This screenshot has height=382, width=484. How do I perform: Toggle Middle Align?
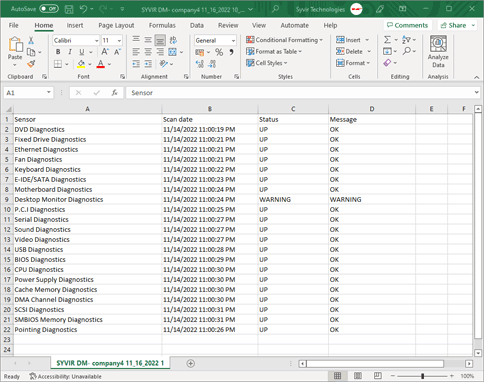point(148,40)
